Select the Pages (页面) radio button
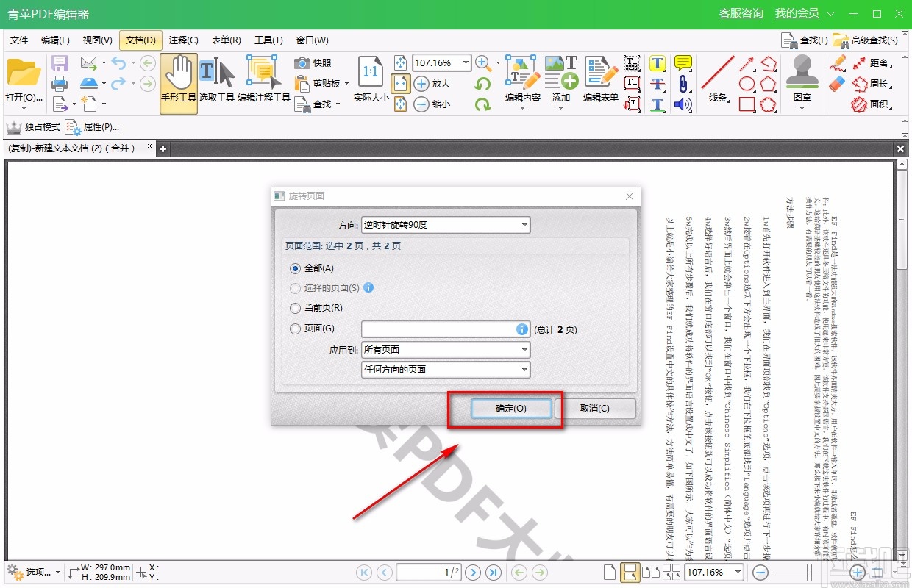912x588 pixels. [x=296, y=329]
